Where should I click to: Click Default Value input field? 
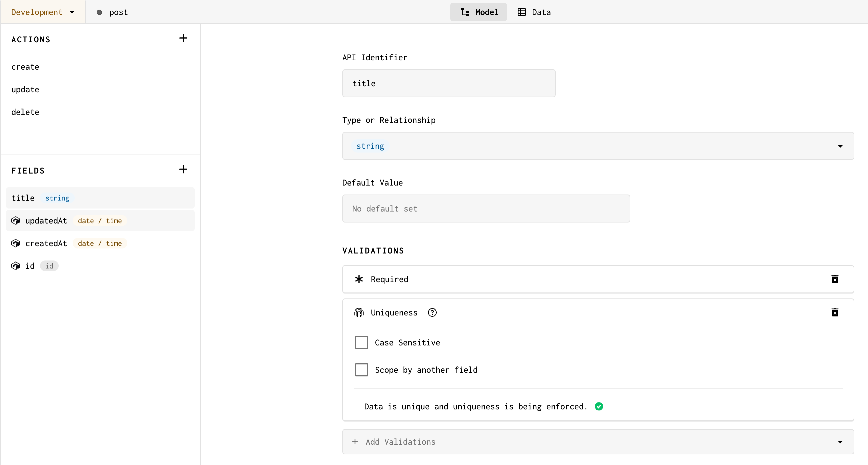486,208
